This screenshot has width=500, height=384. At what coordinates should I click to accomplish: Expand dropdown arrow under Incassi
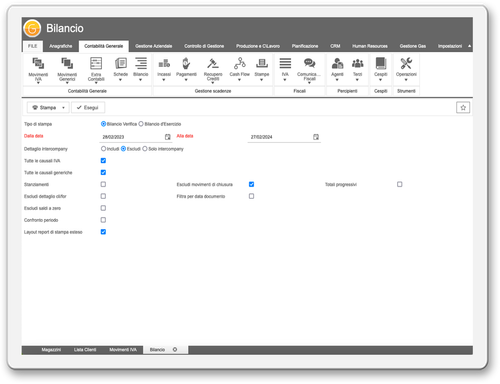(x=164, y=80)
